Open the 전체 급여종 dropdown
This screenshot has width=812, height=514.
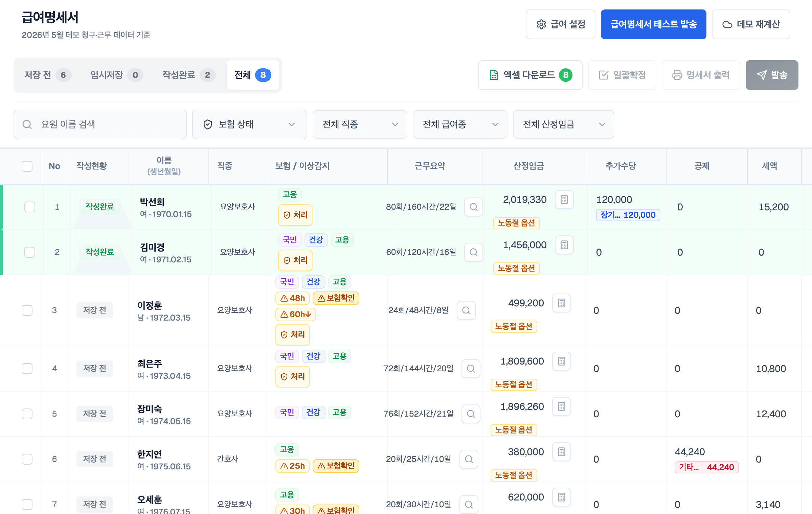460,124
